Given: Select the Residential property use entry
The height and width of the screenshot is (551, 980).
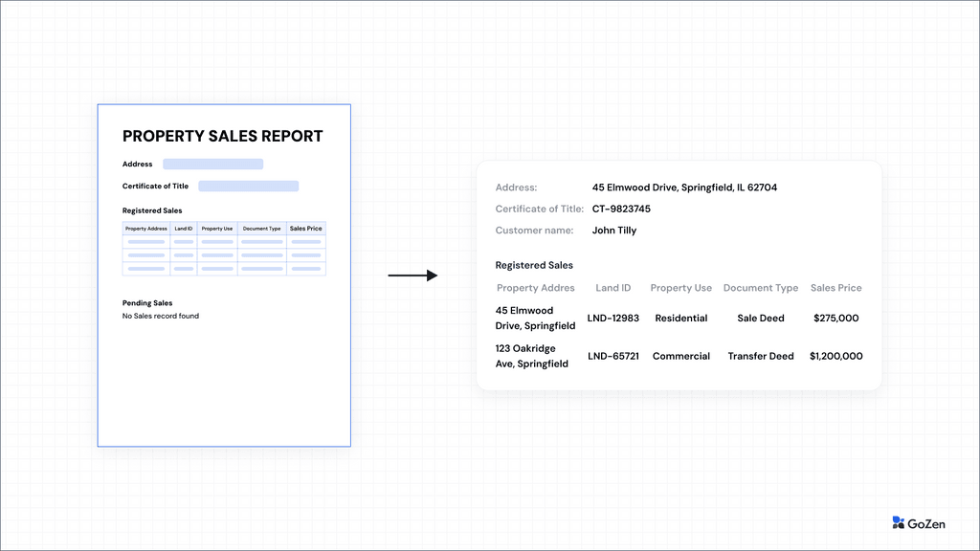Looking at the screenshot, I should 680,318.
